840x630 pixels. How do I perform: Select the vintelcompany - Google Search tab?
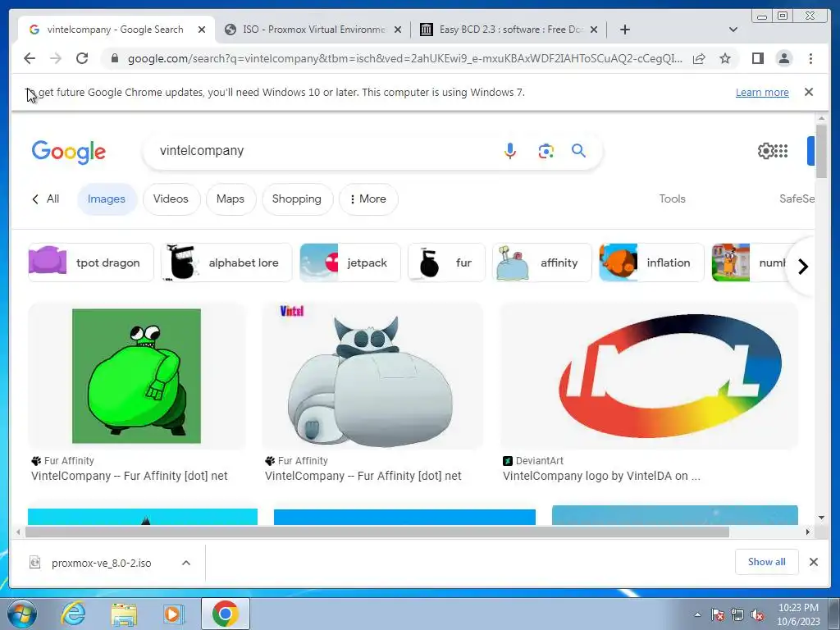point(116,30)
